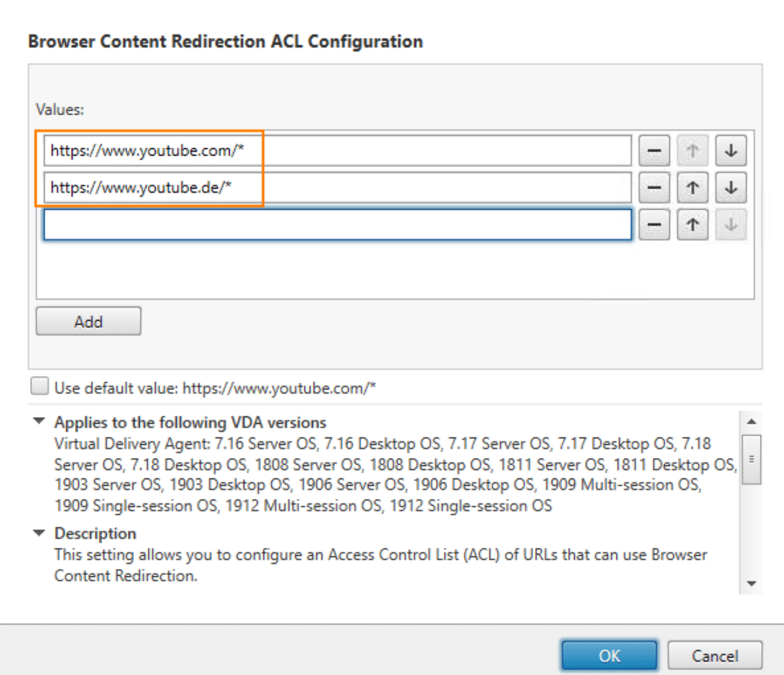Remove the https://www.youtube.com/* entry
The width and height of the screenshot is (784, 675).
(654, 151)
